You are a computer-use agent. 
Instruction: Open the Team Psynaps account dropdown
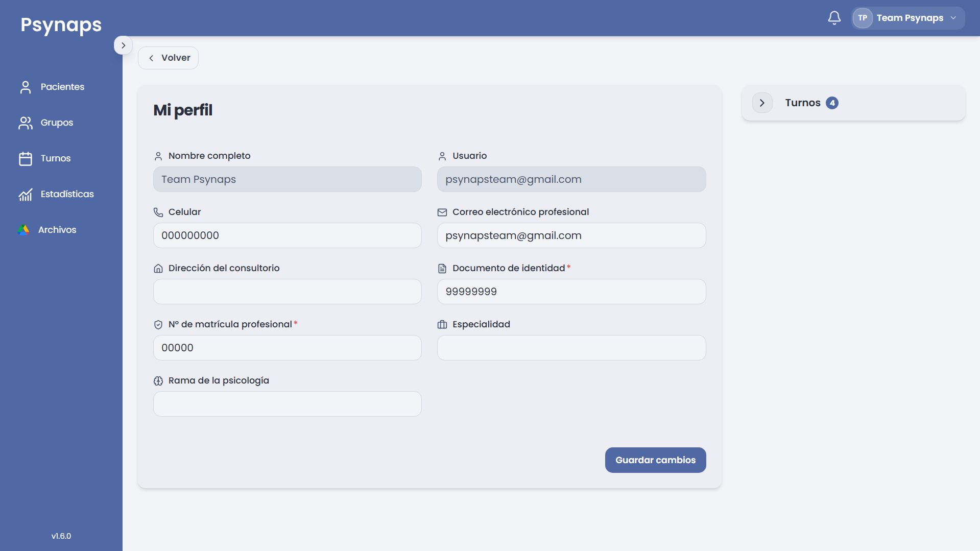click(908, 18)
